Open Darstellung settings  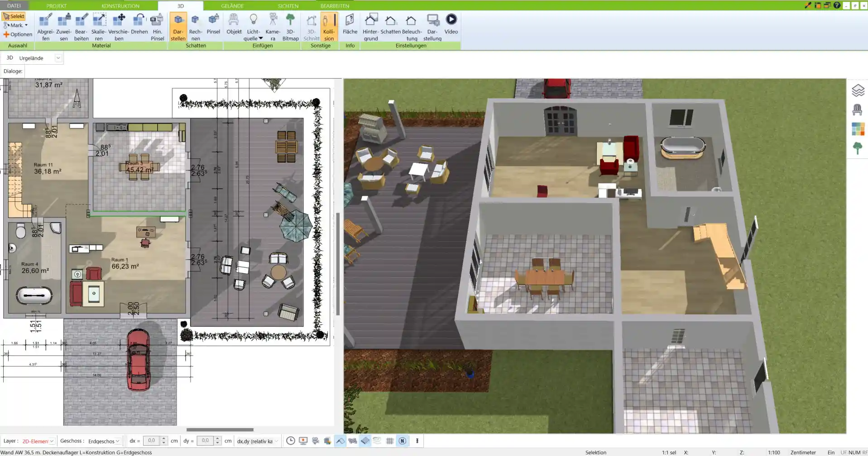pos(432,27)
